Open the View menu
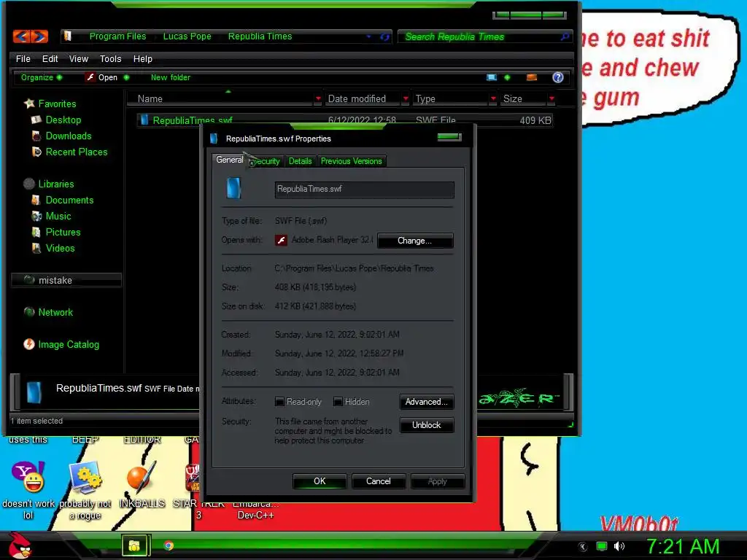The image size is (747, 560). (79, 58)
